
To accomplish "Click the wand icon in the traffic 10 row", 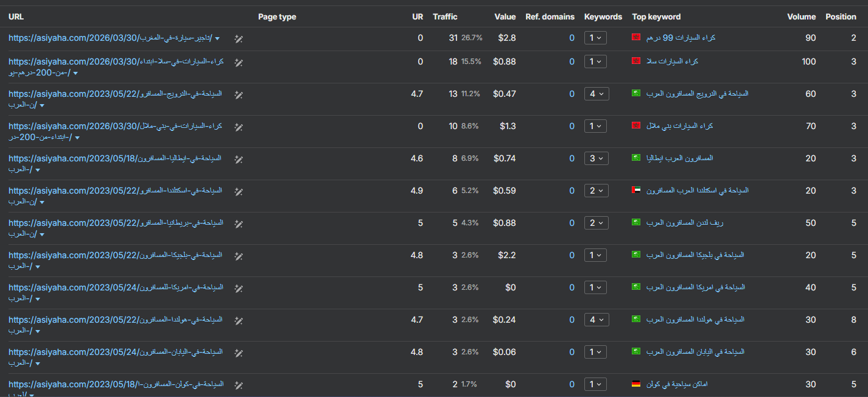I will coord(239,127).
